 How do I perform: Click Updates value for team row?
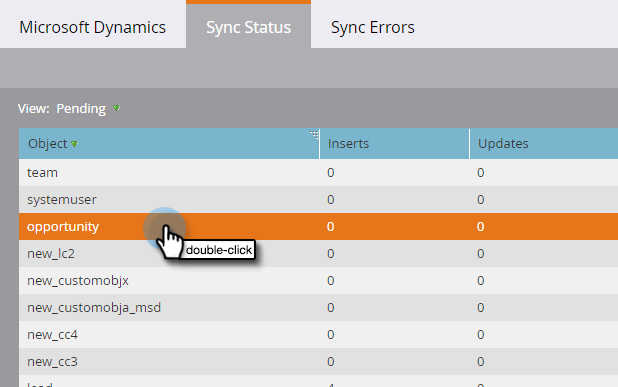(x=480, y=173)
